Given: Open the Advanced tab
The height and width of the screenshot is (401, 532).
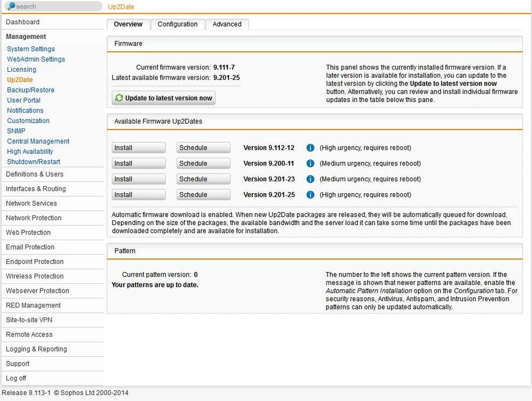Looking at the screenshot, I should pos(227,24).
